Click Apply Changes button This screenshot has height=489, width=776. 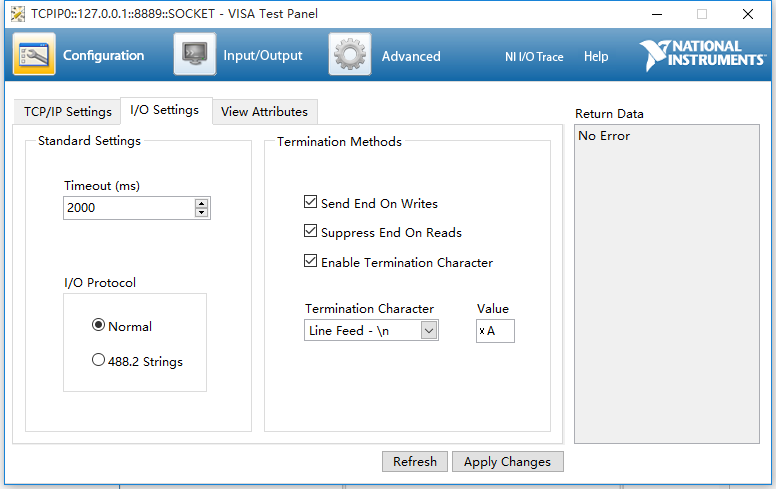pyautogui.click(x=508, y=461)
